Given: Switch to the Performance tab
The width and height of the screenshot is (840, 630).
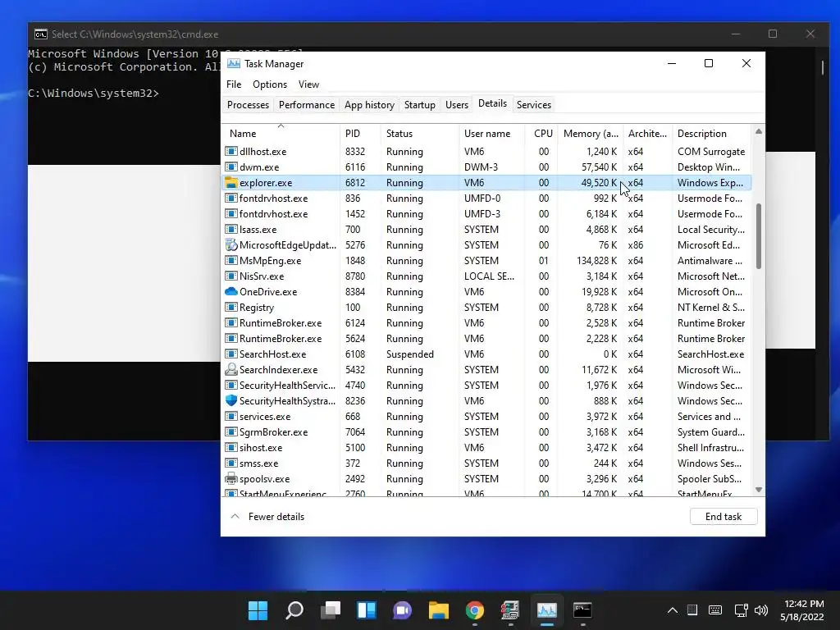Looking at the screenshot, I should point(307,105).
